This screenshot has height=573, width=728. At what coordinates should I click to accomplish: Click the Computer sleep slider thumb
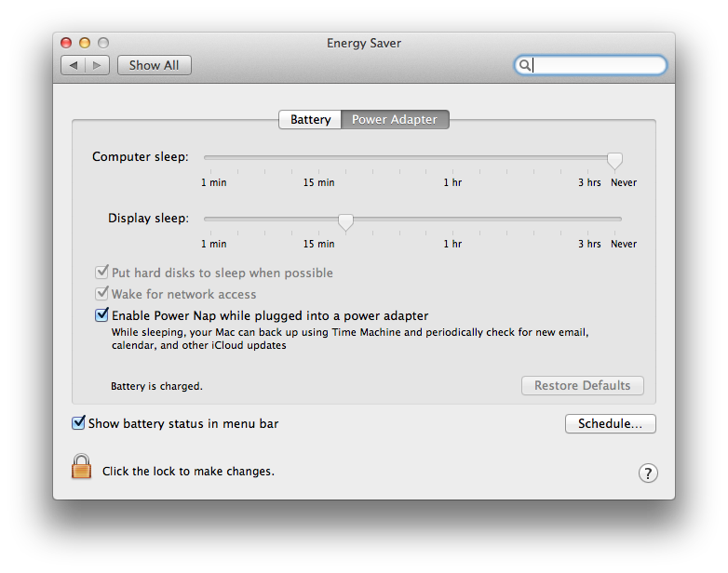pyautogui.click(x=614, y=161)
